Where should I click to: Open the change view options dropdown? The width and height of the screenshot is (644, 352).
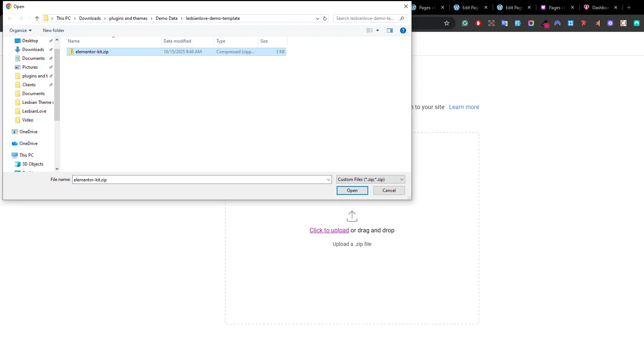[377, 30]
